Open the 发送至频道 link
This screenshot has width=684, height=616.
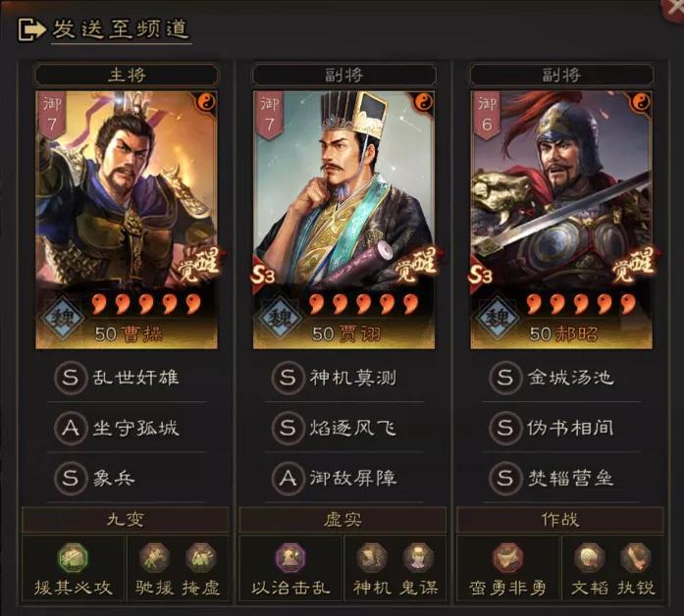(x=121, y=29)
